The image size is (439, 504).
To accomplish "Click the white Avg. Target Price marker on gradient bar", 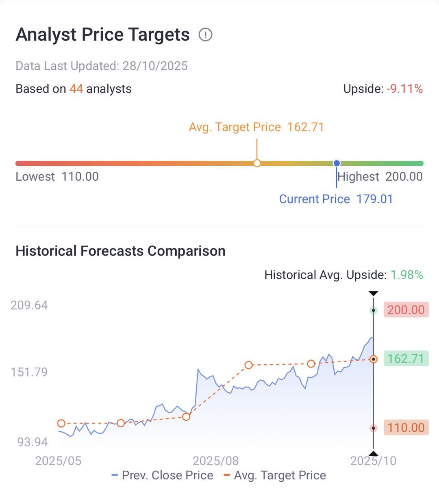I will 257,163.
